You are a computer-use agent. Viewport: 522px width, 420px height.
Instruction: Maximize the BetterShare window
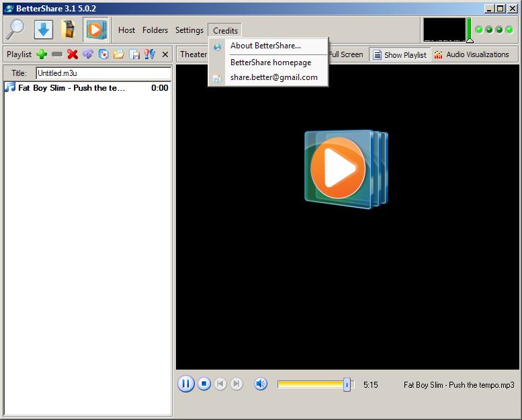pos(500,9)
